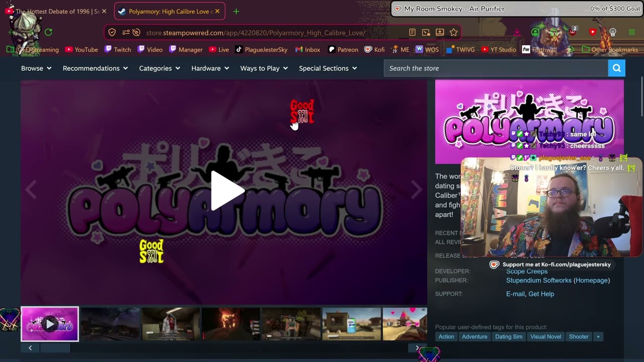Click into the Search the store field

tap(496, 68)
